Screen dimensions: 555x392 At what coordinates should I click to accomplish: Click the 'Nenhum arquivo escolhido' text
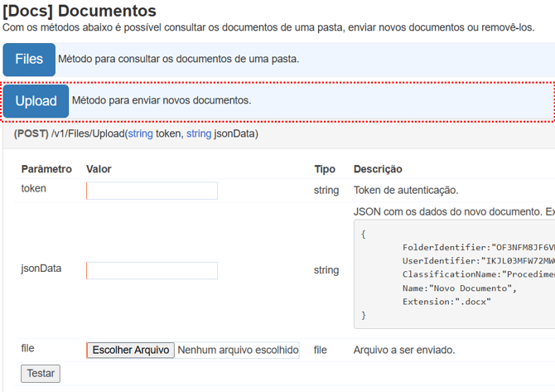(238, 350)
